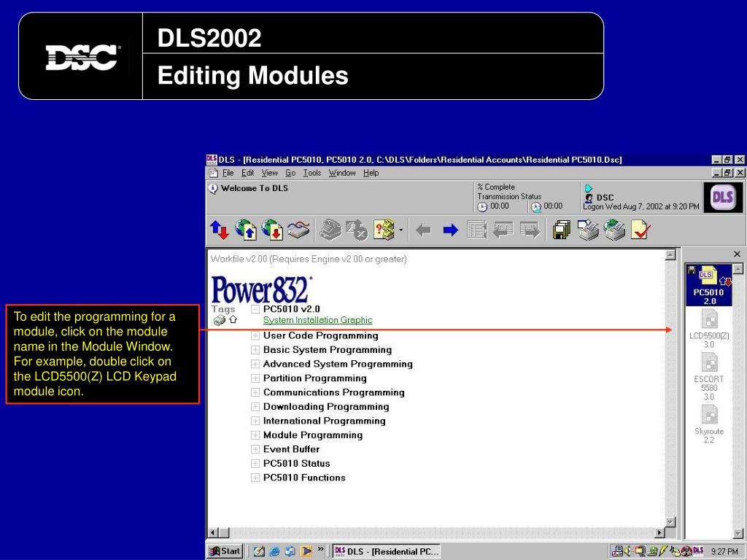Open the dropdown arrow beside the help phone icon
The image size is (747, 560).
[400, 230]
